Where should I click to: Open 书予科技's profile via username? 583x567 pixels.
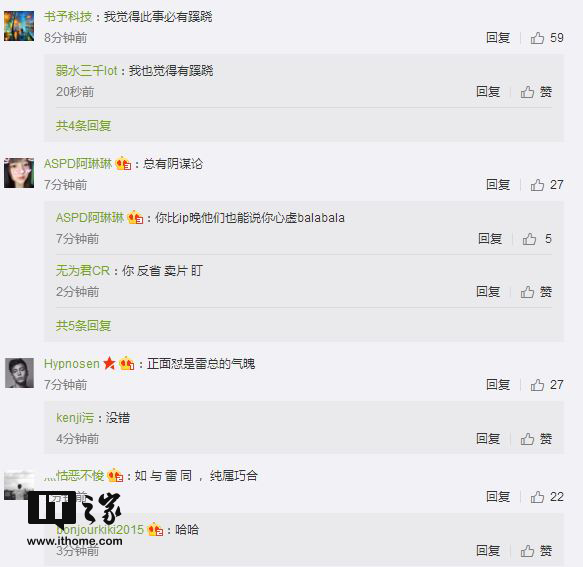pyautogui.click(x=68, y=16)
